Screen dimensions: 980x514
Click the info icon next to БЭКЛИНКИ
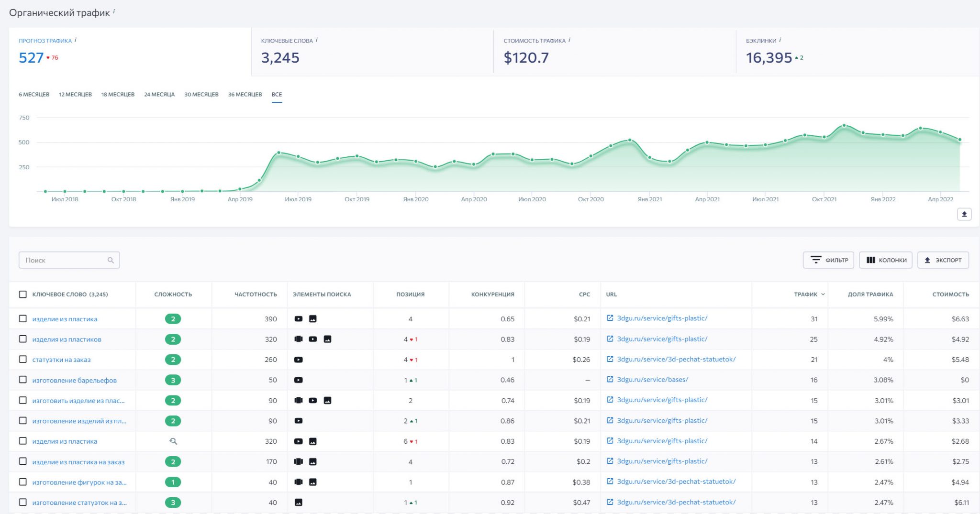[781, 41]
